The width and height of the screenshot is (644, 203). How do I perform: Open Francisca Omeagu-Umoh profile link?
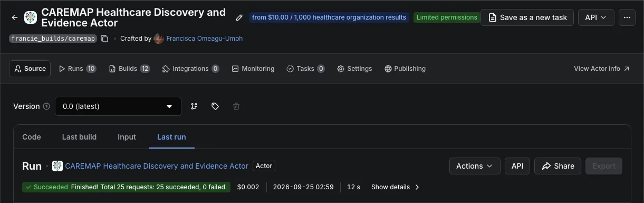point(204,39)
